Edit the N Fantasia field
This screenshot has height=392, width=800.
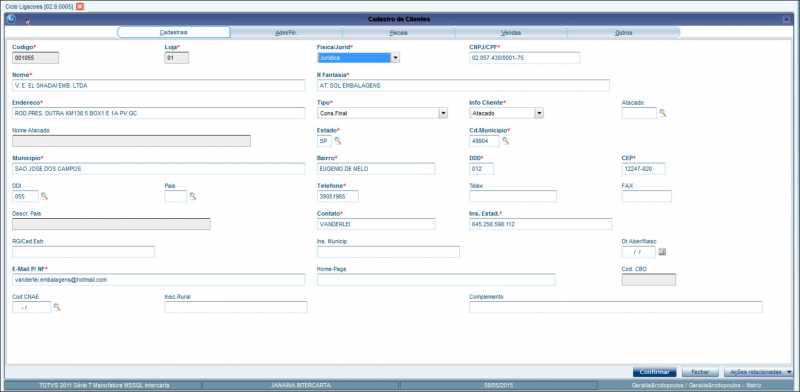[x=463, y=85]
